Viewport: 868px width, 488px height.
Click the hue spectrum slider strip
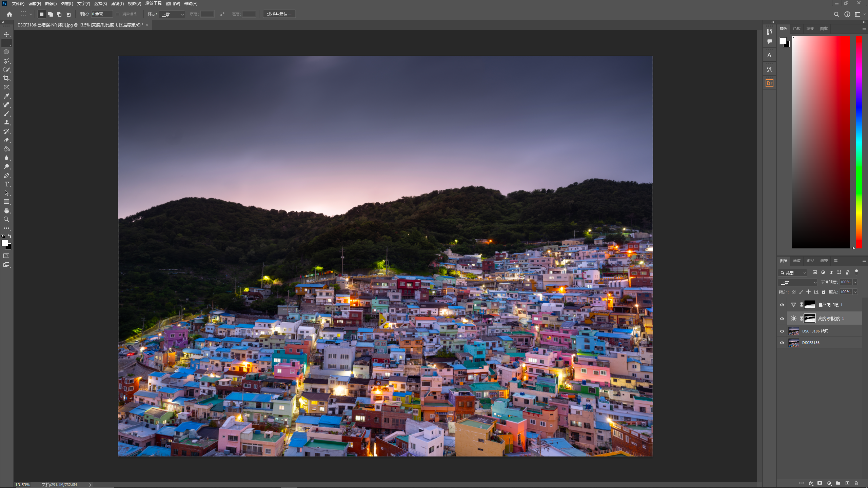(859, 142)
